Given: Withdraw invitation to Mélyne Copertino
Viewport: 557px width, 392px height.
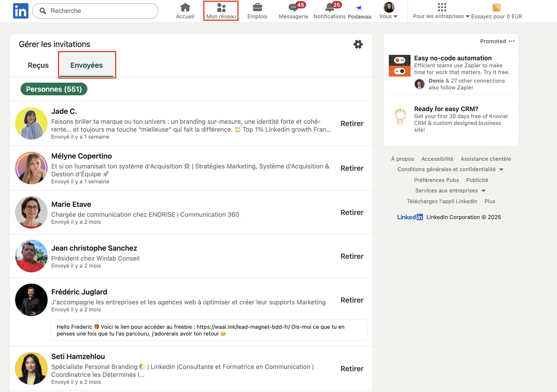Looking at the screenshot, I should click(352, 168).
